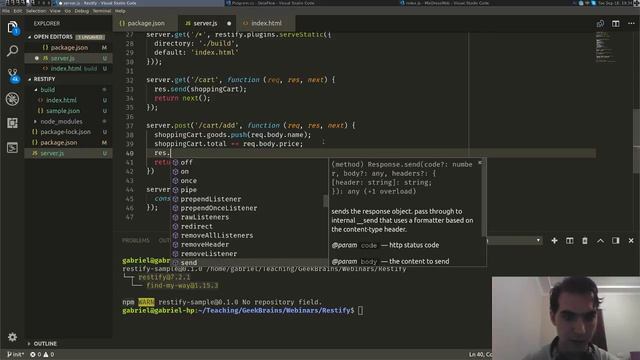Move the panel to the side

[616, 241]
